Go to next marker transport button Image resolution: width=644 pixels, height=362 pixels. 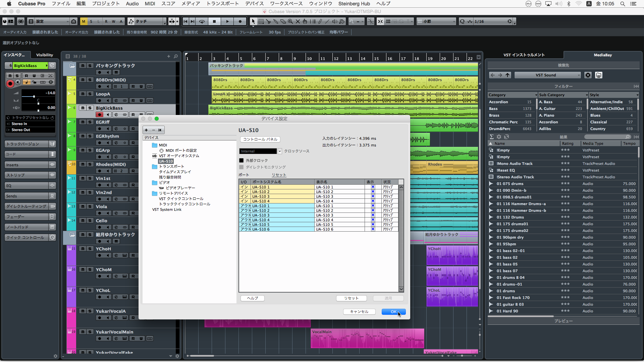(x=193, y=21)
